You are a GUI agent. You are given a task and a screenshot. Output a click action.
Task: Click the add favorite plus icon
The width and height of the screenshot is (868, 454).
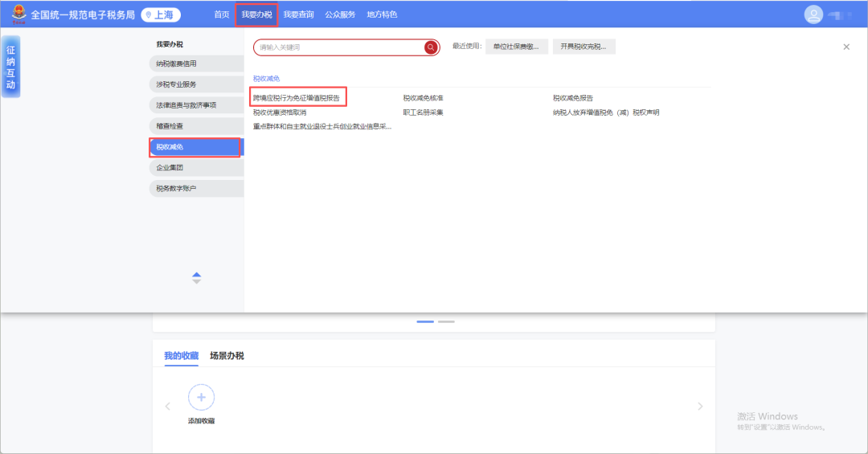click(x=201, y=397)
